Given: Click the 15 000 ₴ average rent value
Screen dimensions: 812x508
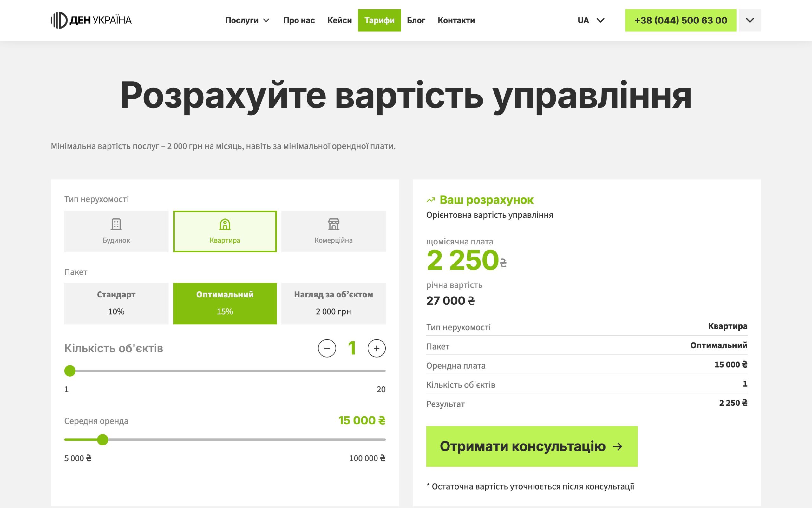Looking at the screenshot, I should point(362,420).
